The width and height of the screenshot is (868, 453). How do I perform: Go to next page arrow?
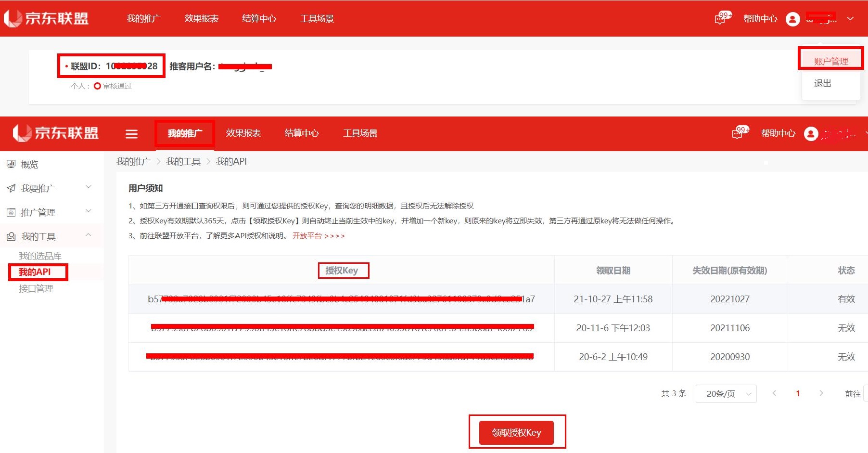coord(821,393)
